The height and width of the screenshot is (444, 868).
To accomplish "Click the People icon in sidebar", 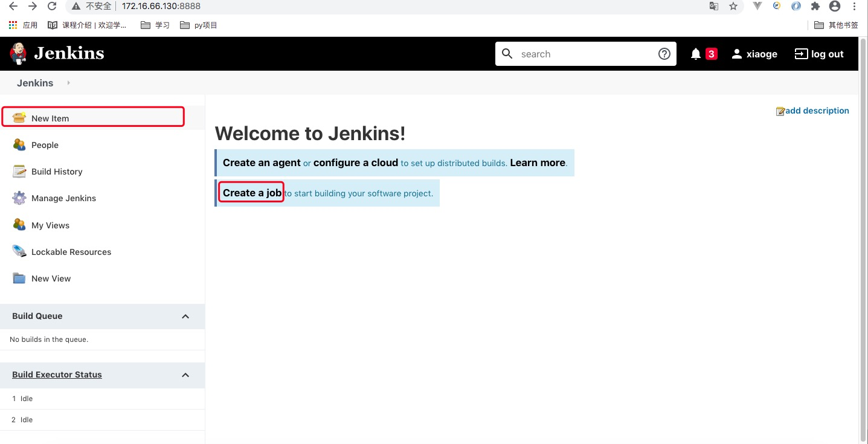I will (x=19, y=144).
